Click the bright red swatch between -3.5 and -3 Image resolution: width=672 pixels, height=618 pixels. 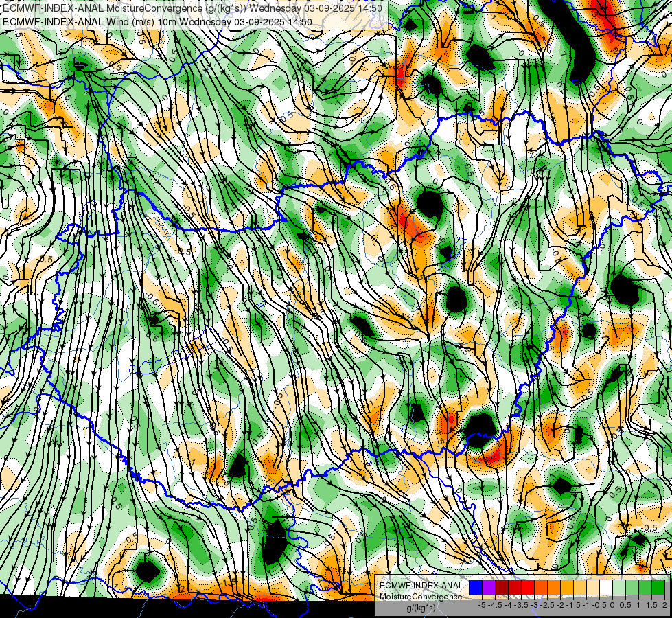point(528,587)
